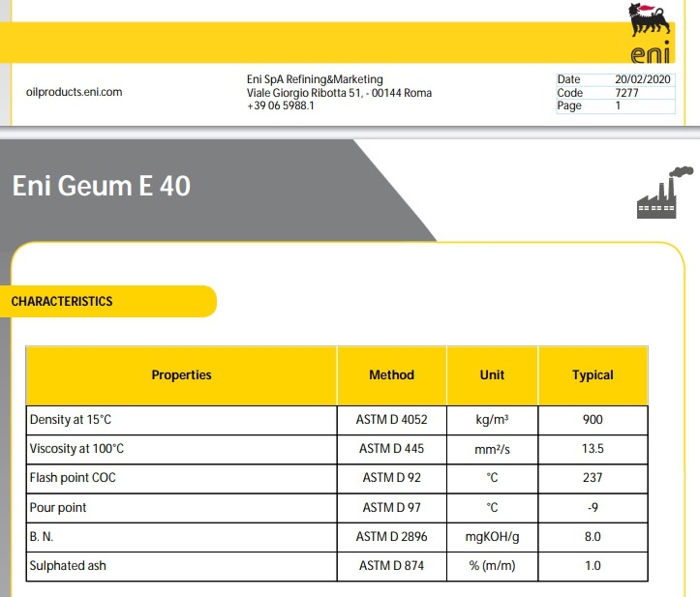700x597 pixels.
Task: Select the ASTM D 874 method cell
Action: pyautogui.click(x=391, y=566)
